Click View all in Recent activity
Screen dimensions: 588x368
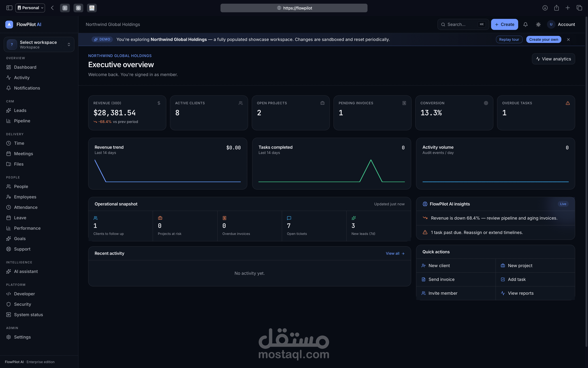[x=395, y=254]
